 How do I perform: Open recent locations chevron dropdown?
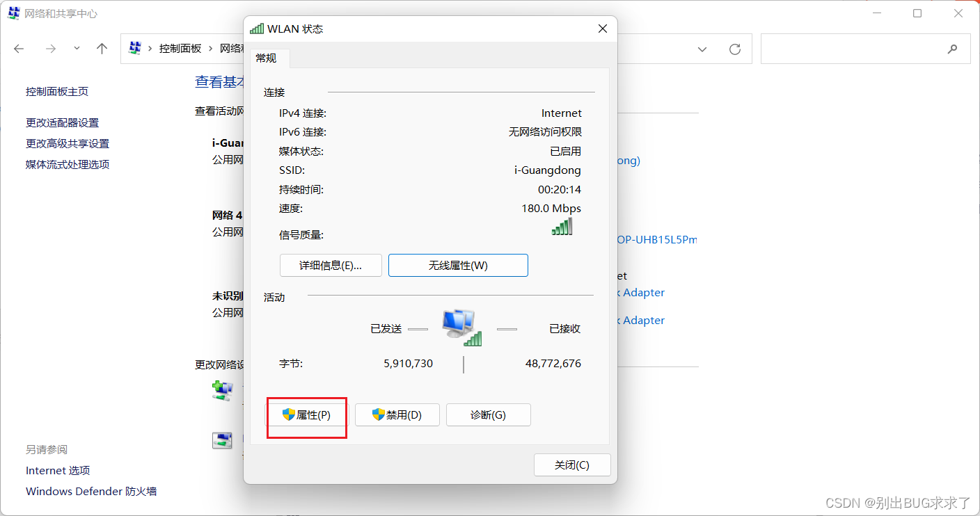pyautogui.click(x=77, y=49)
